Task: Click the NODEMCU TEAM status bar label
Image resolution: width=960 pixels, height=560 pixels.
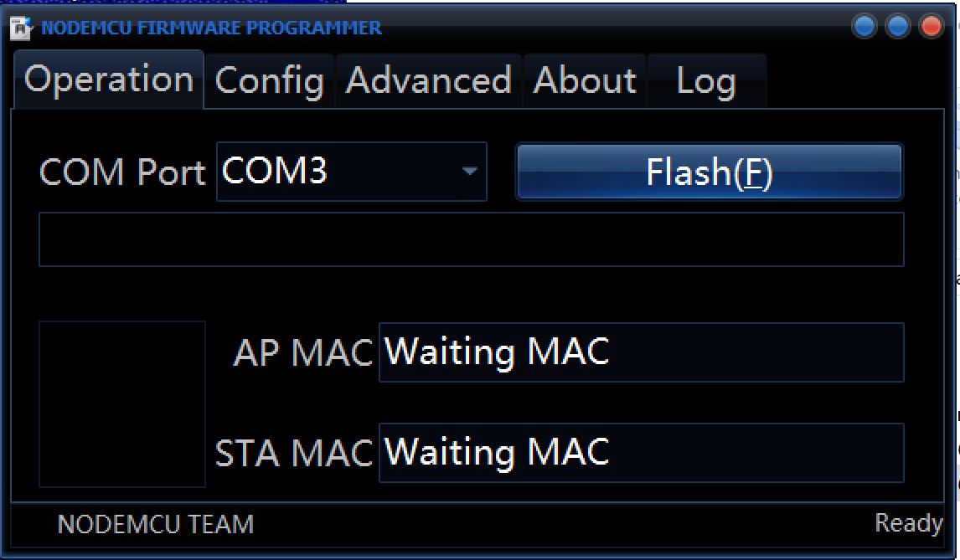Action: coord(156,525)
